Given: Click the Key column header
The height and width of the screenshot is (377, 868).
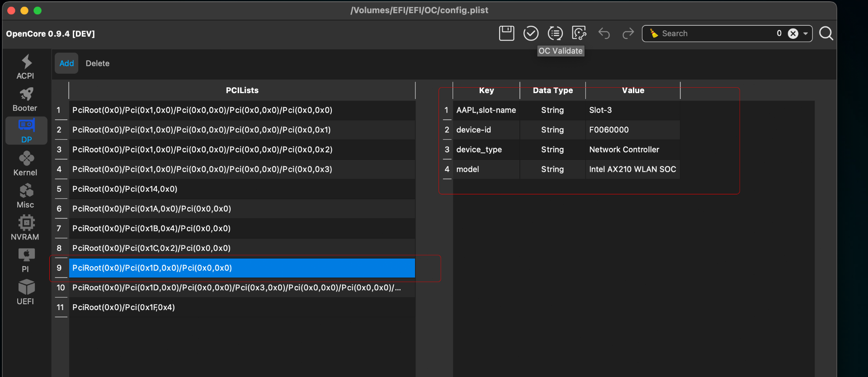Looking at the screenshot, I should click(486, 90).
